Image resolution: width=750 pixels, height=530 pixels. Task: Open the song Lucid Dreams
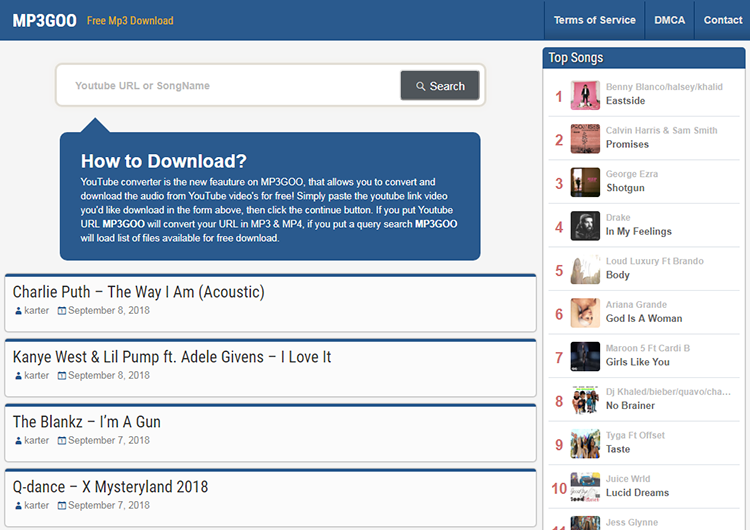(x=637, y=493)
